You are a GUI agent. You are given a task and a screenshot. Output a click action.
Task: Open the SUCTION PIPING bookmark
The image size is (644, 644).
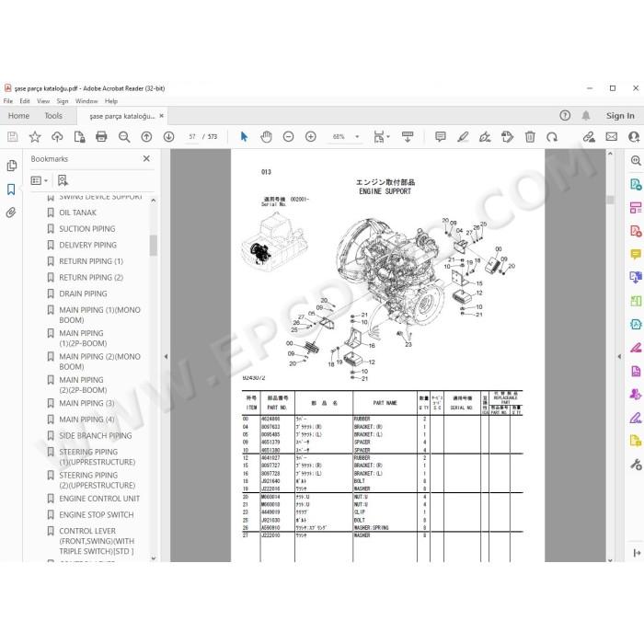point(87,229)
